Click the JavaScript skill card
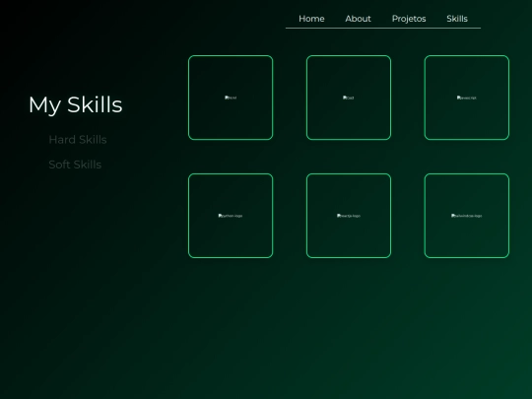The image size is (532, 399). click(x=467, y=98)
